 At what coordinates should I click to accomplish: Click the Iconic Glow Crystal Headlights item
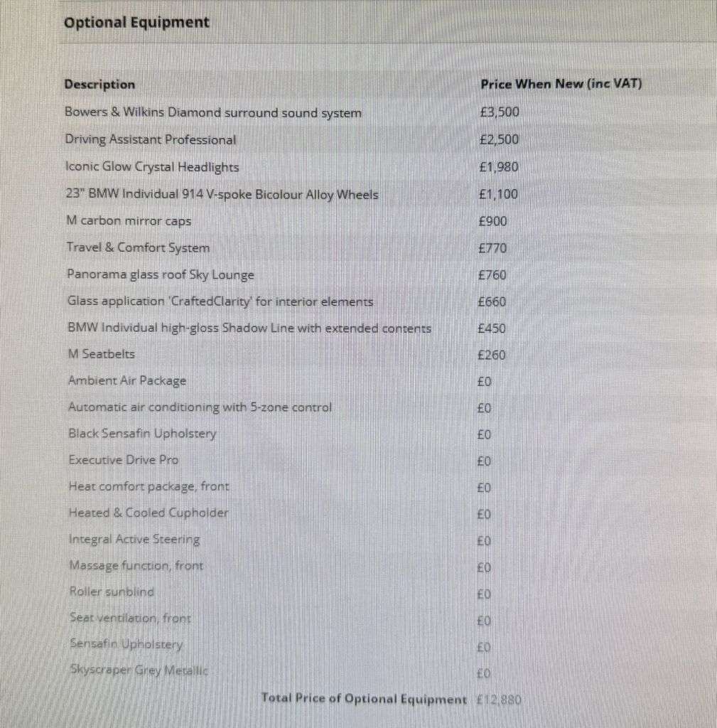pyautogui.click(x=152, y=167)
